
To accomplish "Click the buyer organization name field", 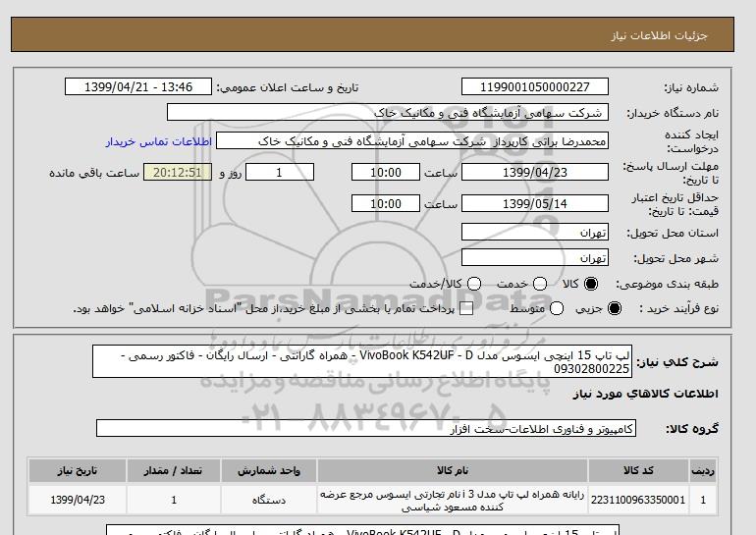I will (x=388, y=112).
